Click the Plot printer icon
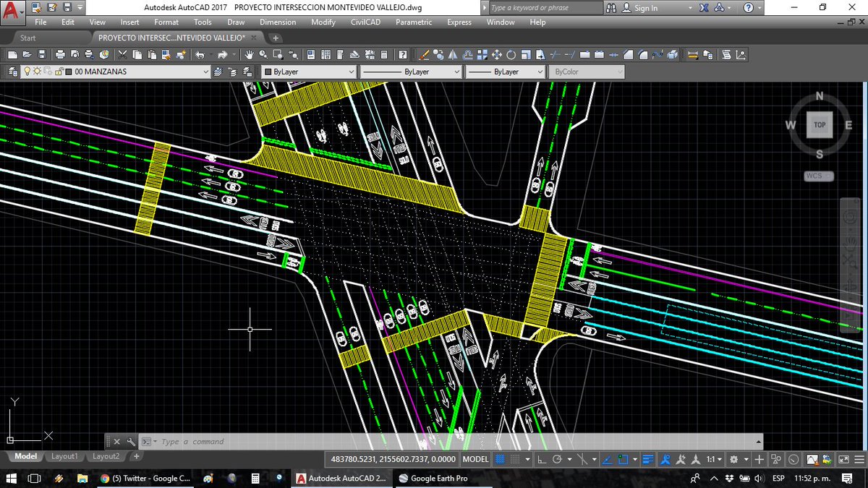 60,54
